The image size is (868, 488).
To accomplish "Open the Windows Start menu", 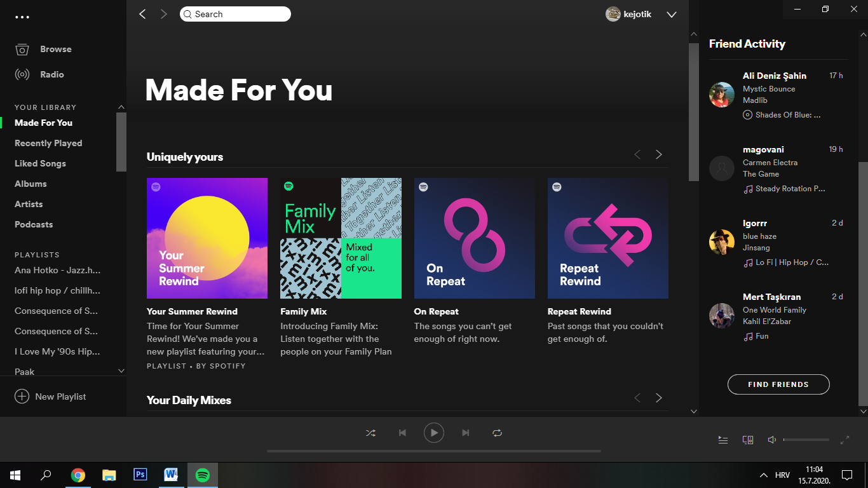I will pos(15,475).
